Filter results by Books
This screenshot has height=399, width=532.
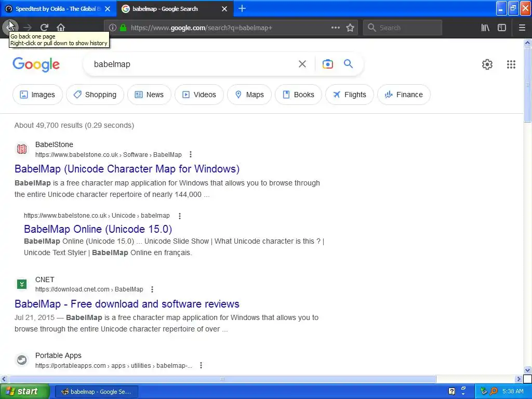[x=298, y=95]
